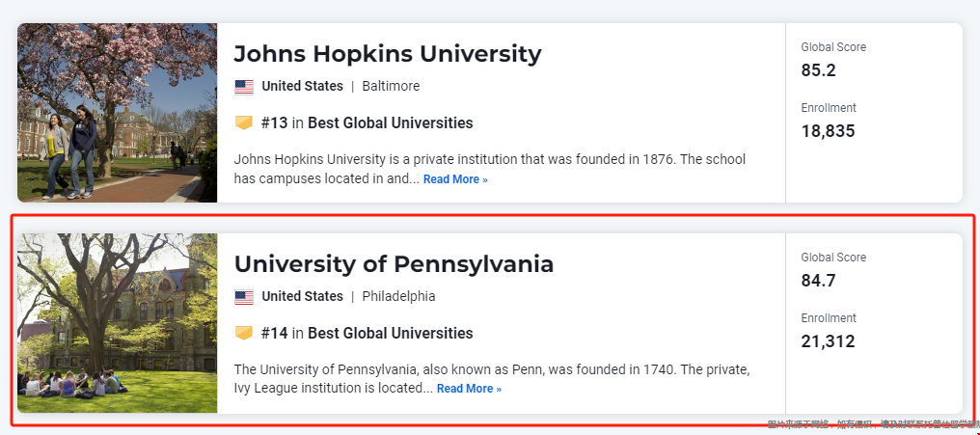Click the gold ranking badge beside #14
The width and height of the screenshot is (980, 435).
(x=244, y=333)
